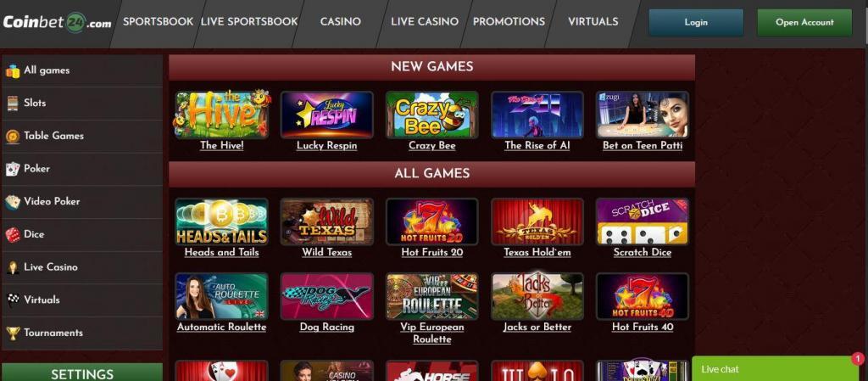The image size is (868, 381).
Task: Click the All games sidebar icon
Action: (13, 71)
